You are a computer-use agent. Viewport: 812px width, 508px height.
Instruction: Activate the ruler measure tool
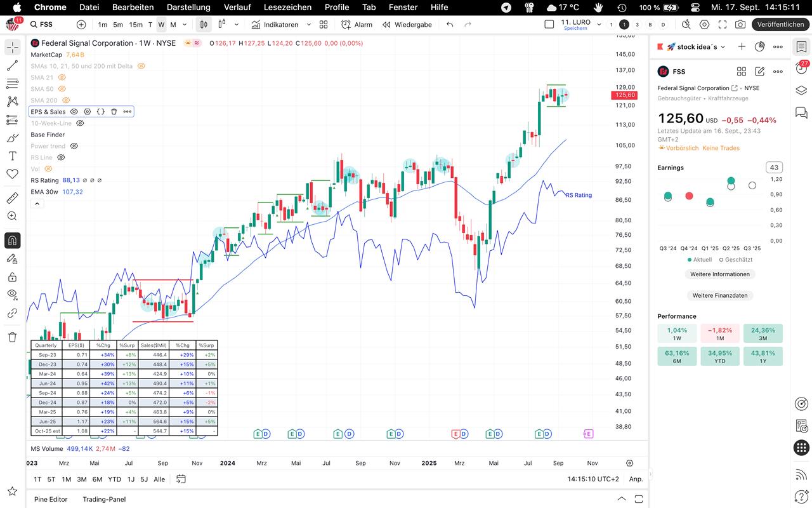[12, 198]
